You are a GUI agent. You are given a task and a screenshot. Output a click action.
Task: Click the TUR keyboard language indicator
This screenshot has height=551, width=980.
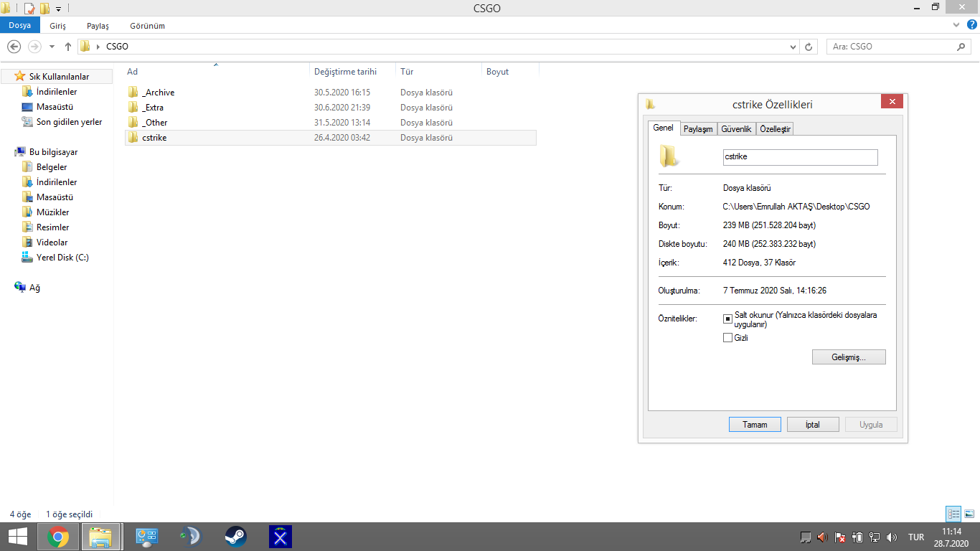click(x=916, y=537)
